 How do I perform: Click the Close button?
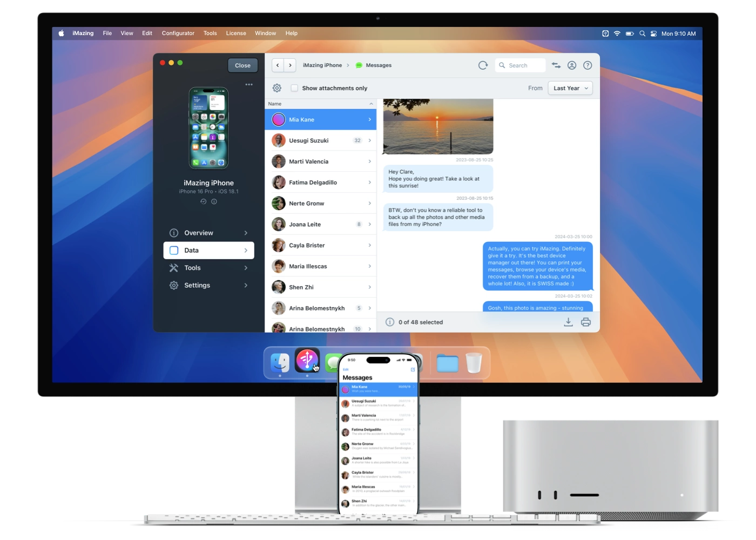(x=242, y=65)
